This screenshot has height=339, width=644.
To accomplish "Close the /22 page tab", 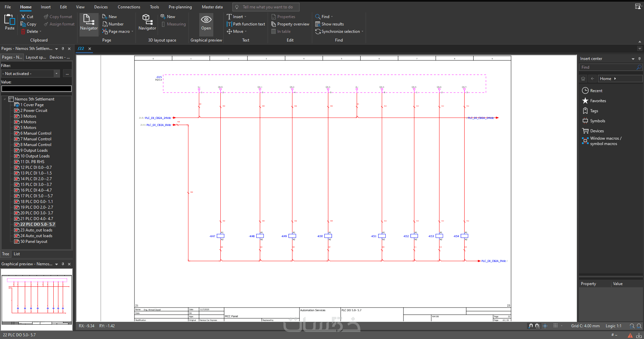I will (x=90, y=49).
